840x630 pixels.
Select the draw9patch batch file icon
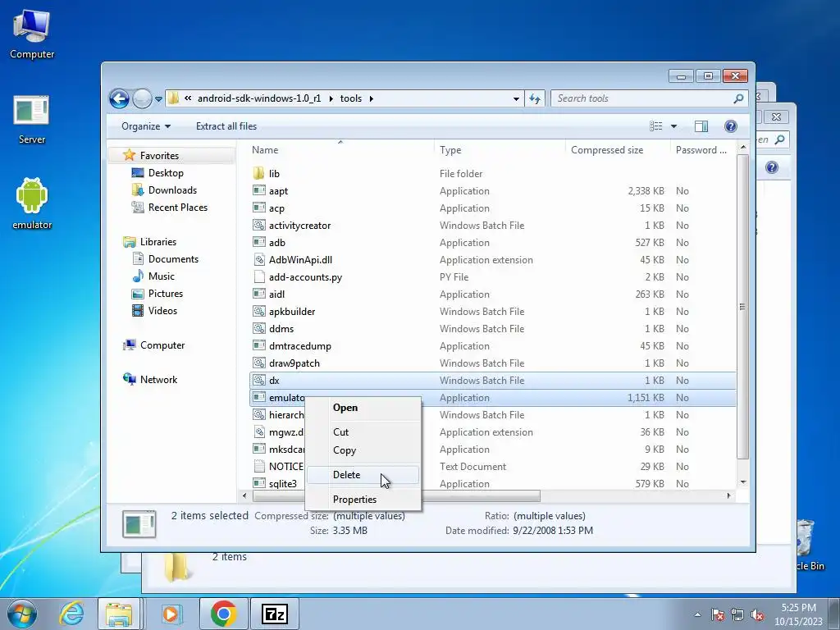(258, 363)
